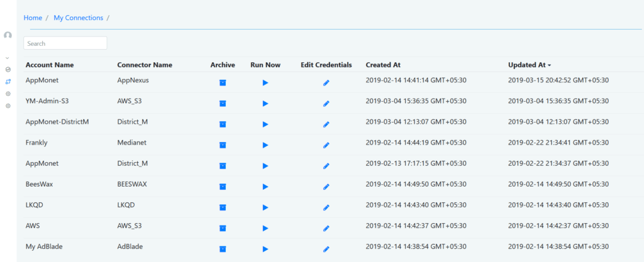This screenshot has height=262, width=644.
Task: Click the Run Now column header
Action: tap(265, 65)
